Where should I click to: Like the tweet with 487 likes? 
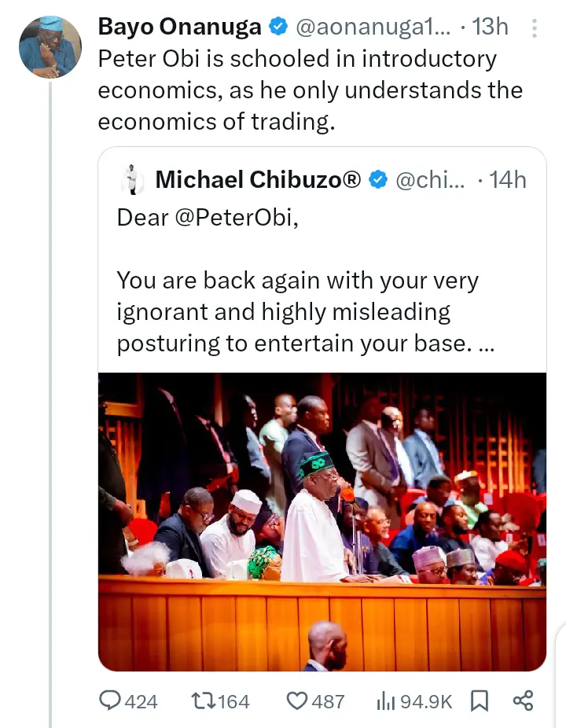296,700
